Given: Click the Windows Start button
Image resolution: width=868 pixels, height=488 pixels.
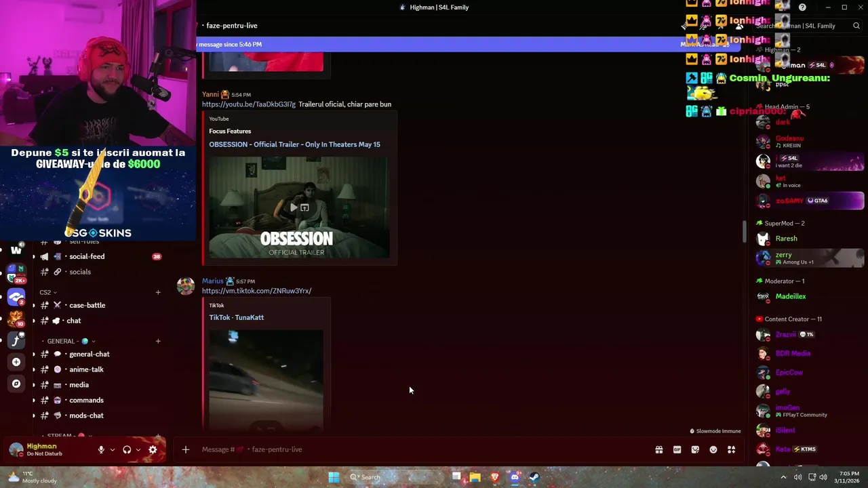Looking at the screenshot, I should tap(334, 477).
